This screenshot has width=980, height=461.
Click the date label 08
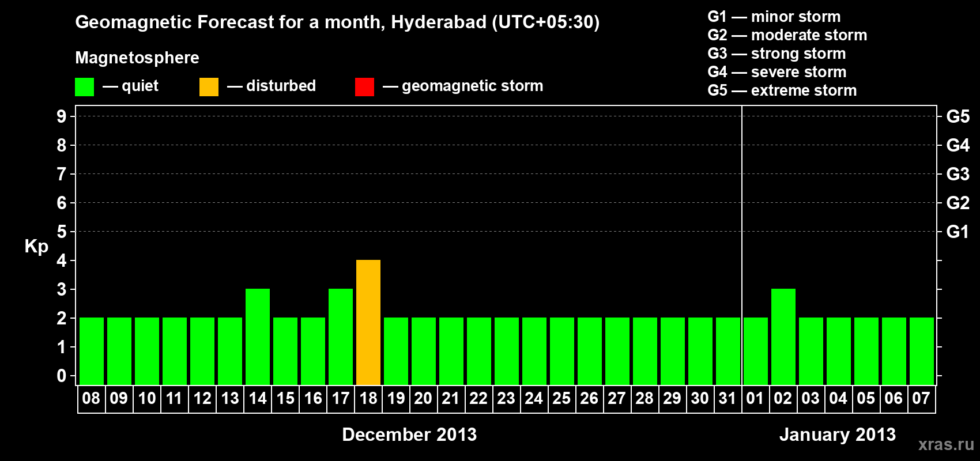(x=91, y=399)
